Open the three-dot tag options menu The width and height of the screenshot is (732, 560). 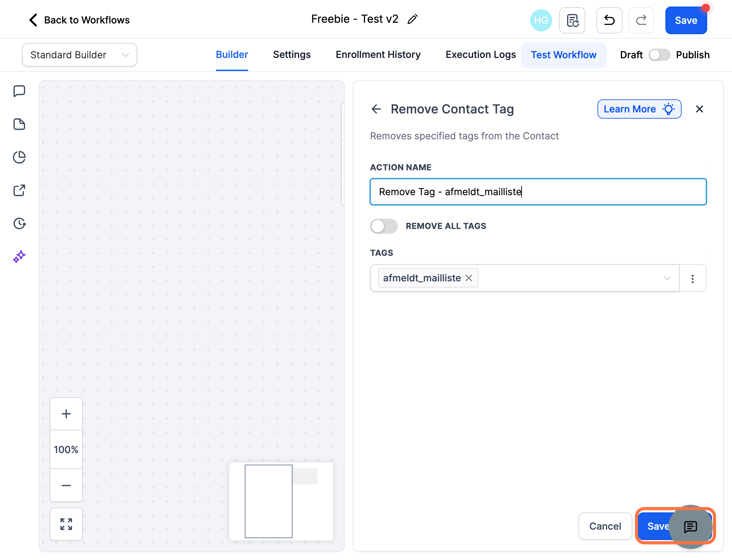point(693,278)
